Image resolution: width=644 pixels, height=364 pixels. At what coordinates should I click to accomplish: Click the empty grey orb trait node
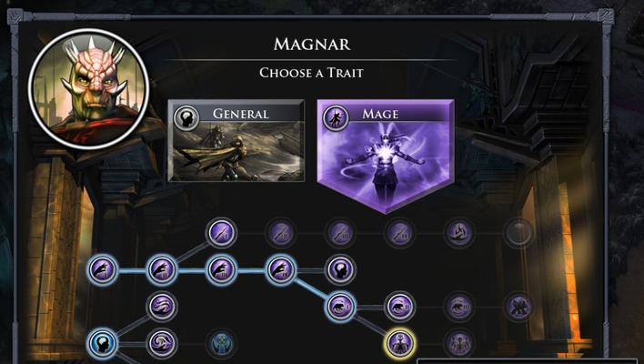tap(518, 233)
